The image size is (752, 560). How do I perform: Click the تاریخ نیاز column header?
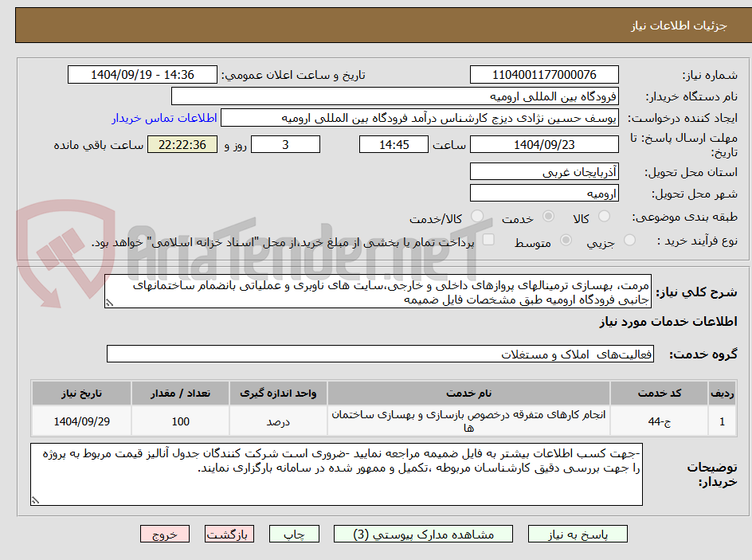81,394
